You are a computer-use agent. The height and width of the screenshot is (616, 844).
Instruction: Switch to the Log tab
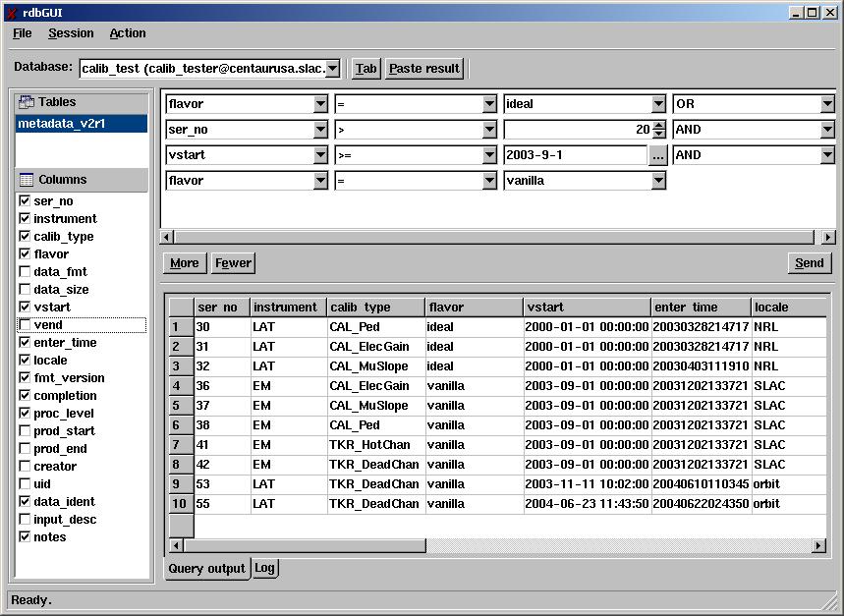[264, 568]
